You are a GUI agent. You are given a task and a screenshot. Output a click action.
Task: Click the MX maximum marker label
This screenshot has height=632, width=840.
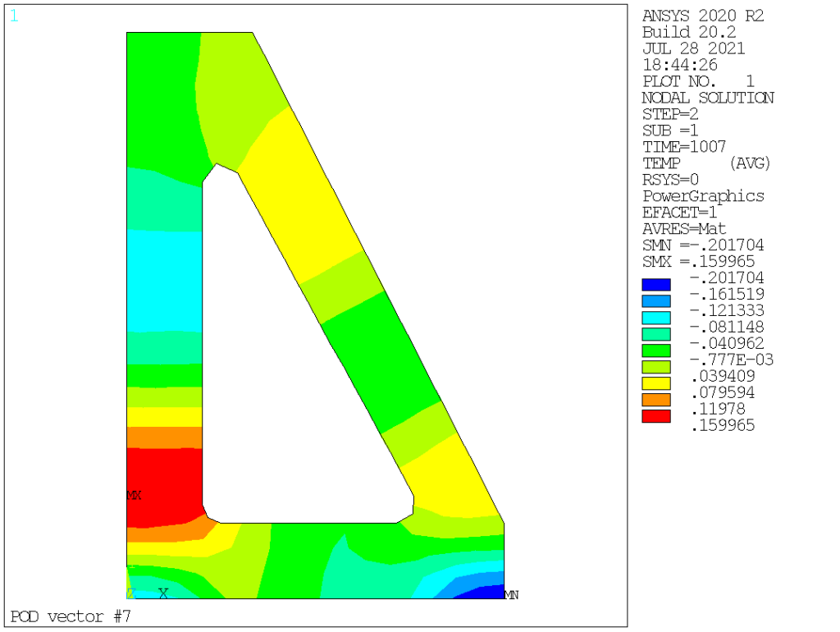coord(134,495)
